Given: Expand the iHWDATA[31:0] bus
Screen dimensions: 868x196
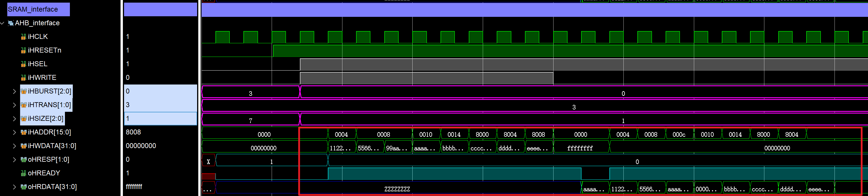Looking at the screenshot, I should click(15, 146).
